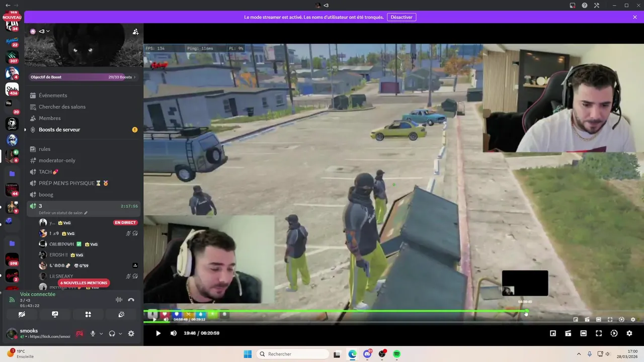
Task: Open headphone output options chevron
Action: (x=121, y=333)
